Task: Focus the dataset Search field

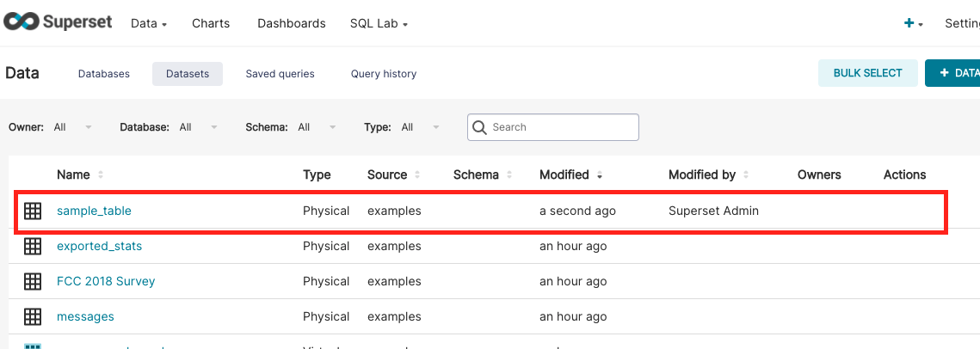Action: coord(561,127)
